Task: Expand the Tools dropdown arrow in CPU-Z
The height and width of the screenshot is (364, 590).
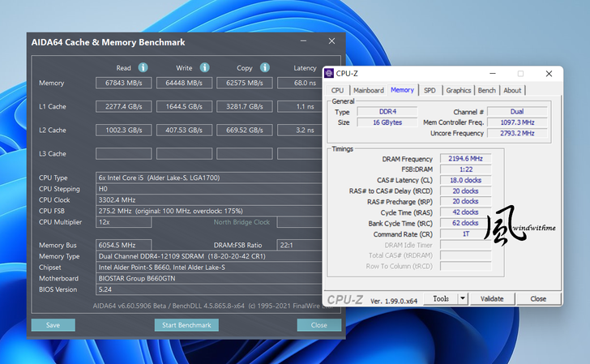Action: 463,298
